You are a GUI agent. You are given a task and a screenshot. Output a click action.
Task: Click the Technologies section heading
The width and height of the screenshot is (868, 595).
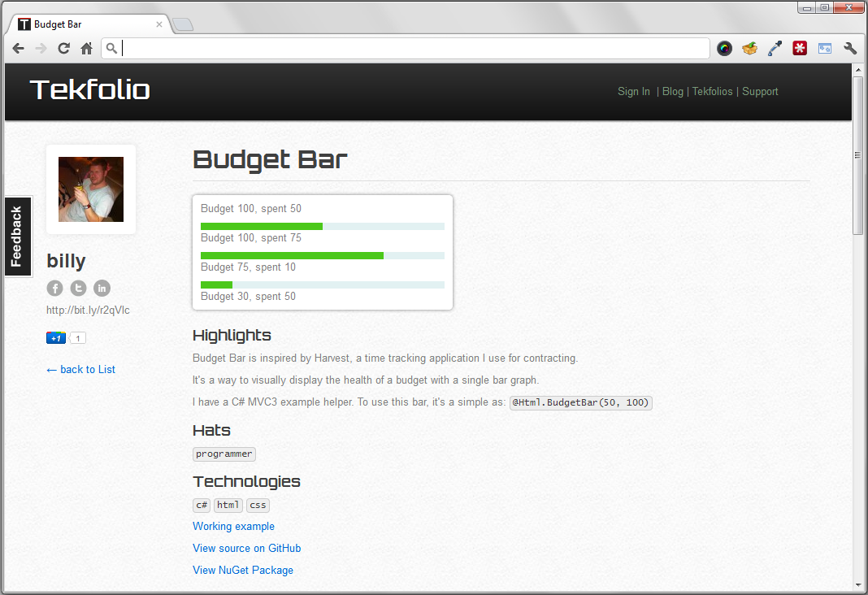[246, 481]
